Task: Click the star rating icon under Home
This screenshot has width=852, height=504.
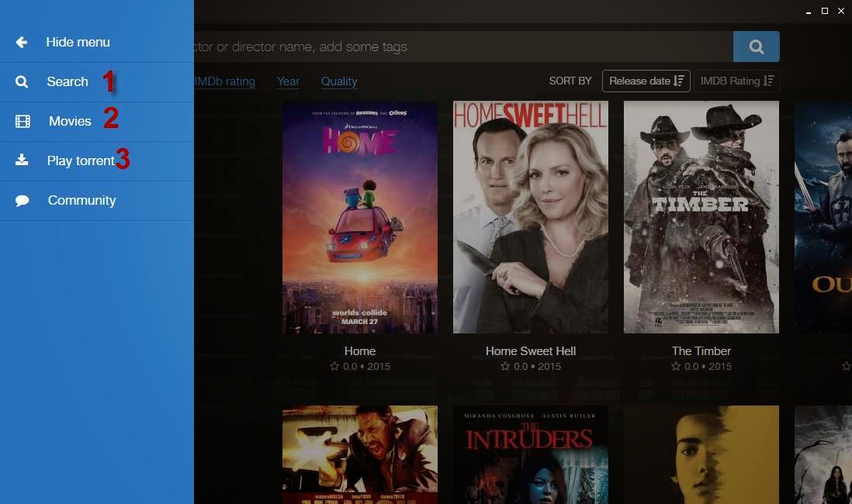Action: [334, 367]
